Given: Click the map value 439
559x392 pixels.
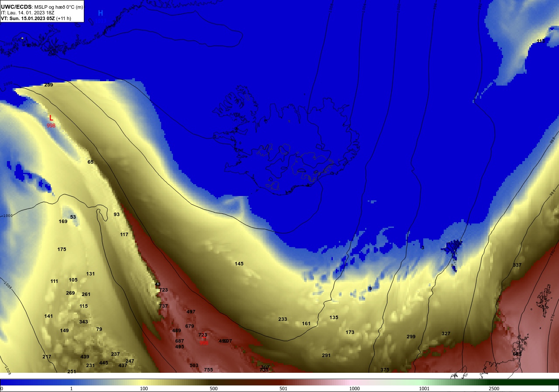Looking at the screenshot, I should point(85,357).
